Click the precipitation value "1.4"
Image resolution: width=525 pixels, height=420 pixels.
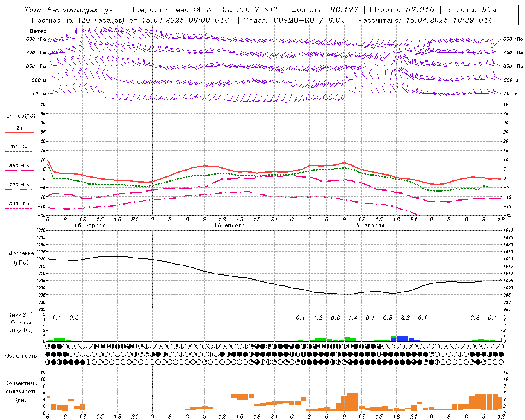click(353, 317)
